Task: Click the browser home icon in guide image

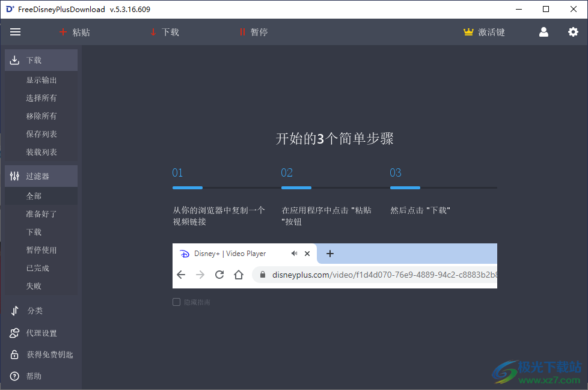Action: tap(239, 275)
